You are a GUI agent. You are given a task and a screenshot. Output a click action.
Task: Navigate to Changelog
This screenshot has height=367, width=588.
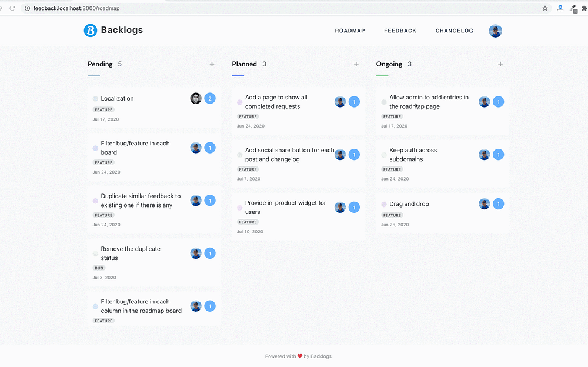click(454, 31)
